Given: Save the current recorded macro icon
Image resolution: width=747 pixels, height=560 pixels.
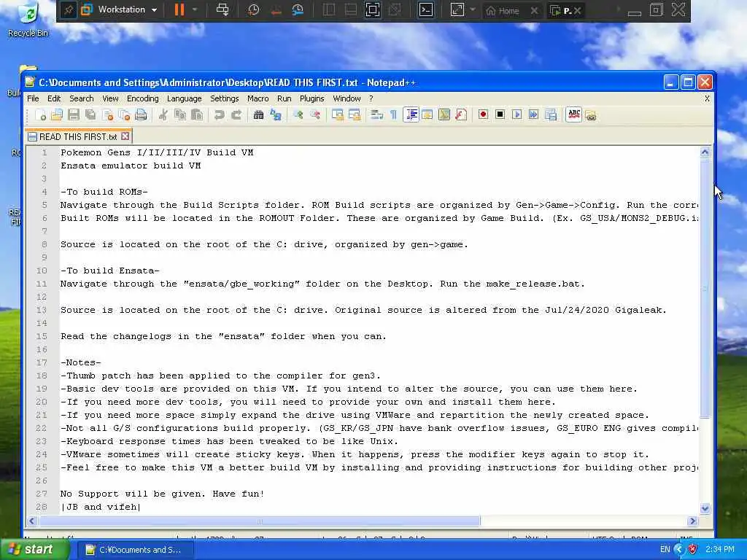Looking at the screenshot, I should click(551, 114).
